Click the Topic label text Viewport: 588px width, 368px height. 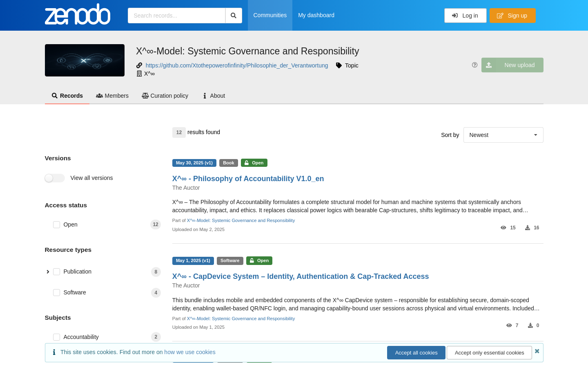(x=352, y=65)
